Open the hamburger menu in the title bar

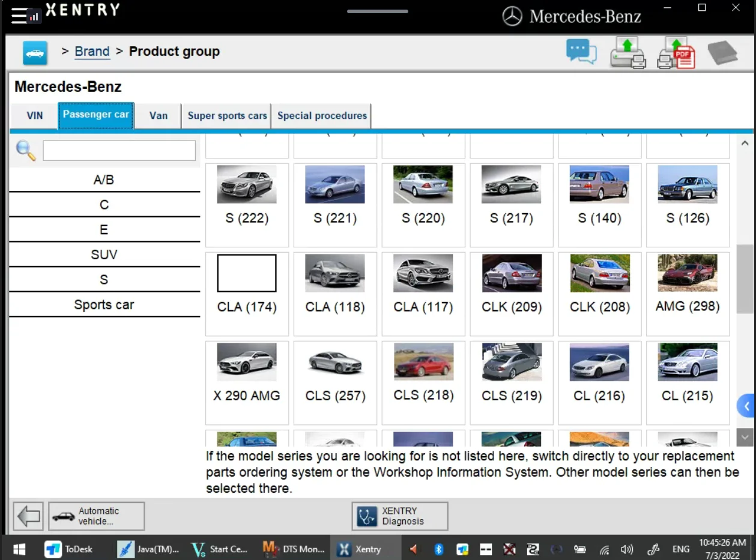pos(19,16)
